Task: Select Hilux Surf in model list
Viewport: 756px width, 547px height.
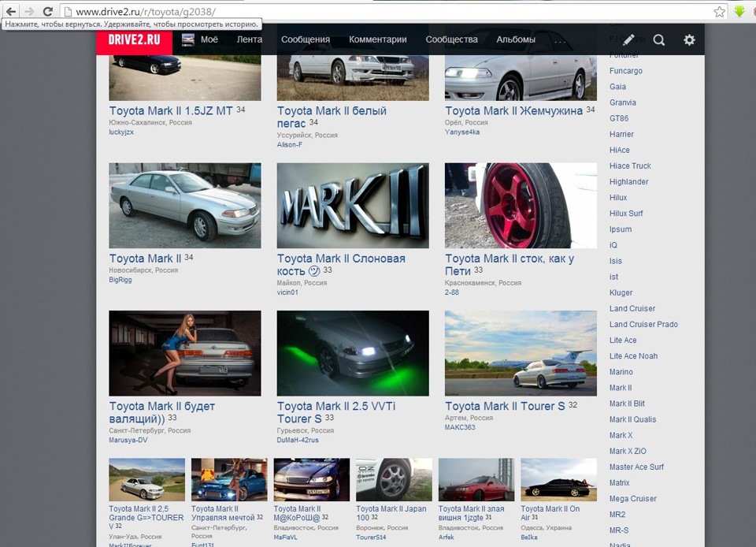Action: click(626, 214)
